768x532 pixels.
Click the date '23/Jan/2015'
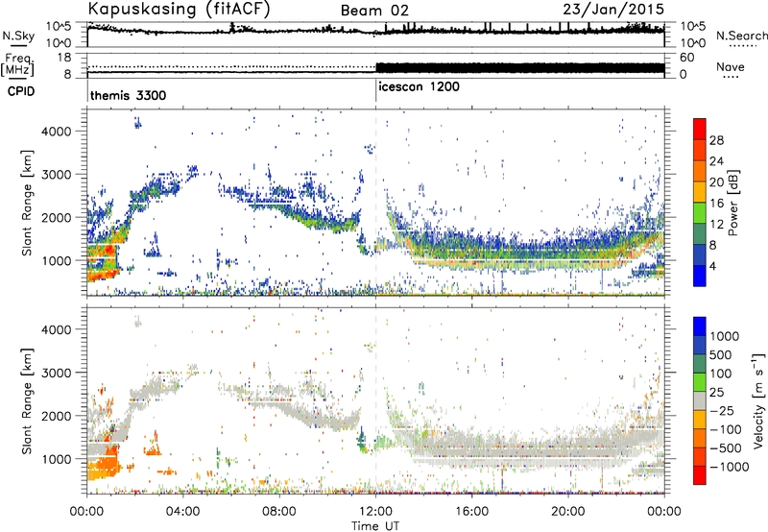pyautogui.click(x=613, y=10)
